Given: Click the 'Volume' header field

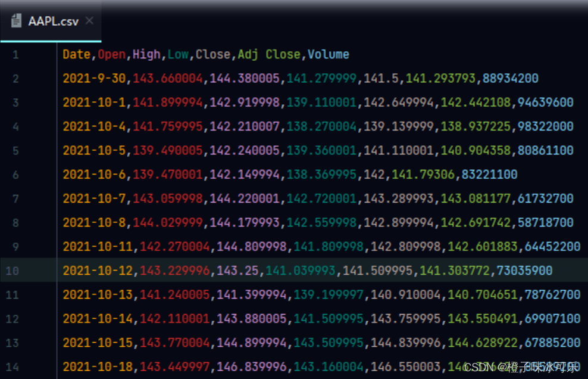Looking at the screenshot, I should pyautogui.click(x=328, y=54).
